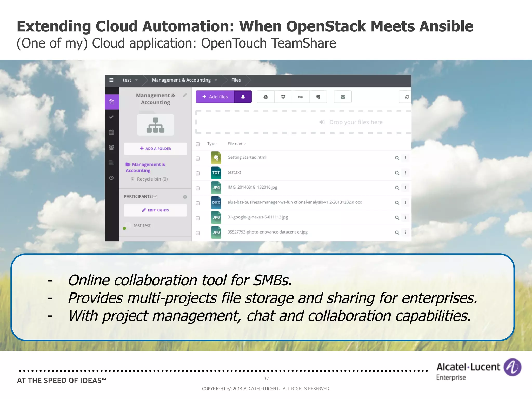Viewport: 532px width, 399px height.
Task: Expand the test breadcrumb dropdown
Action: point(137,80)
